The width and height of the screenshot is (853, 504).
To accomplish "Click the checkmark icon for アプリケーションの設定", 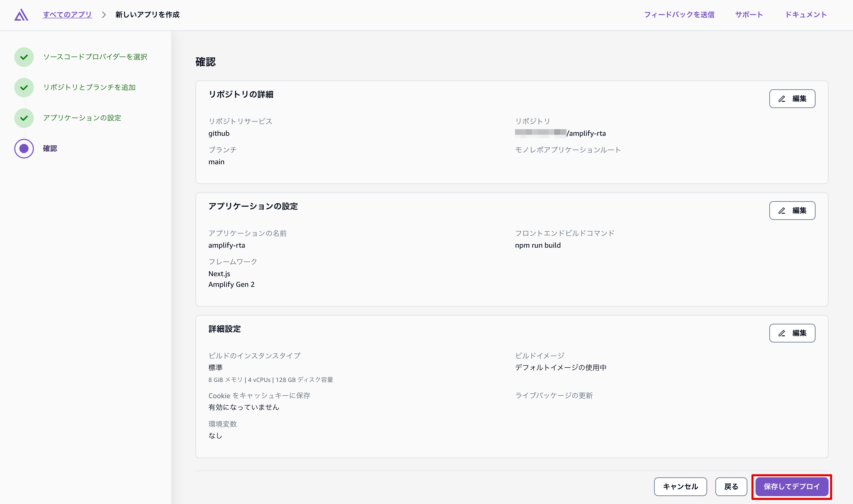I will tap(24, 118).
